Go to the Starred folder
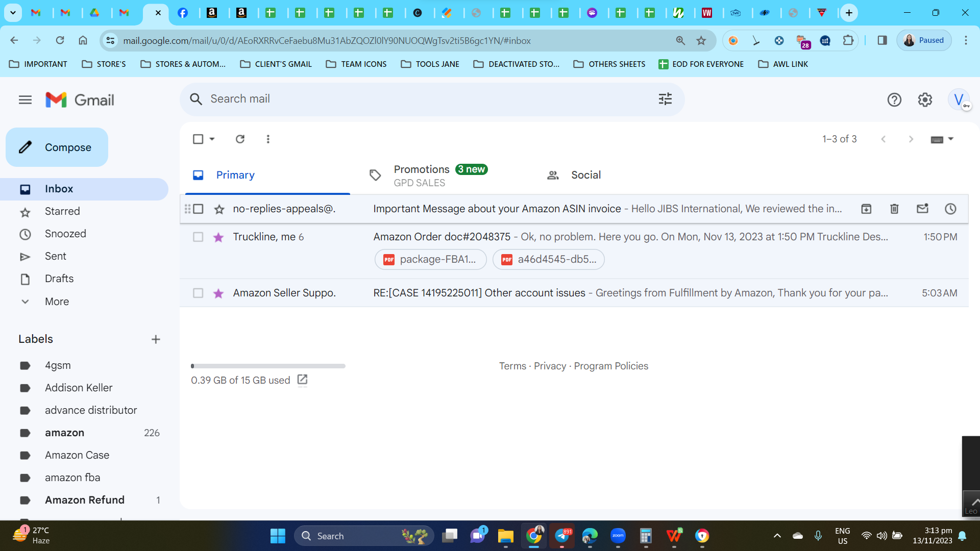Viewport: 980px width, 551px height. tap(62, 211)
